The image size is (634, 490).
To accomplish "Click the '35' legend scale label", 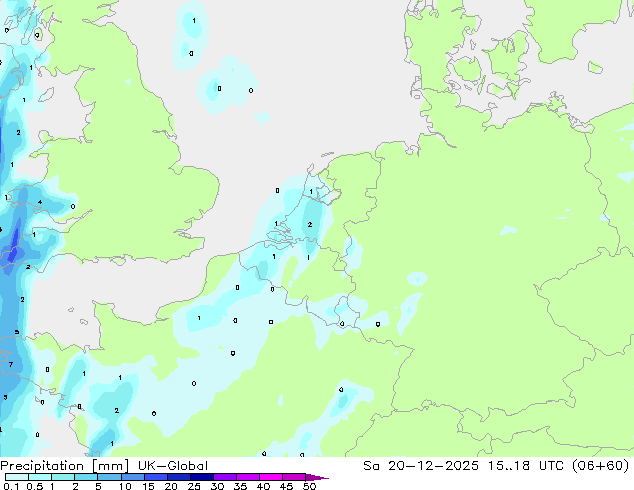I will click(x=240, y=486).
